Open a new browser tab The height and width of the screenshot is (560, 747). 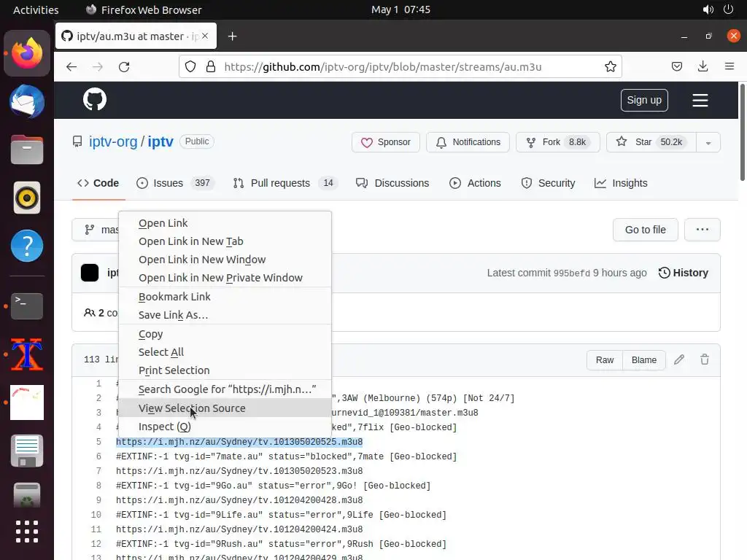(232, 36)
